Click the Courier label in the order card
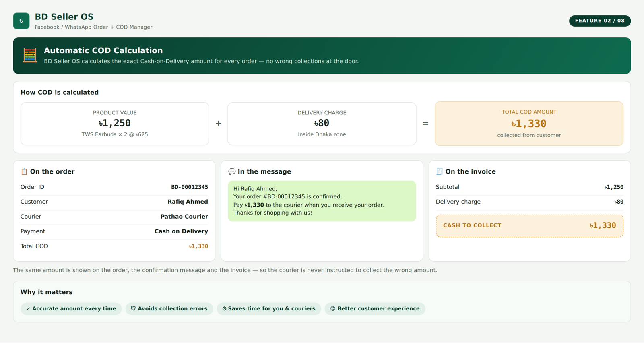Viewport: 644px width, 343px height. 31,217
